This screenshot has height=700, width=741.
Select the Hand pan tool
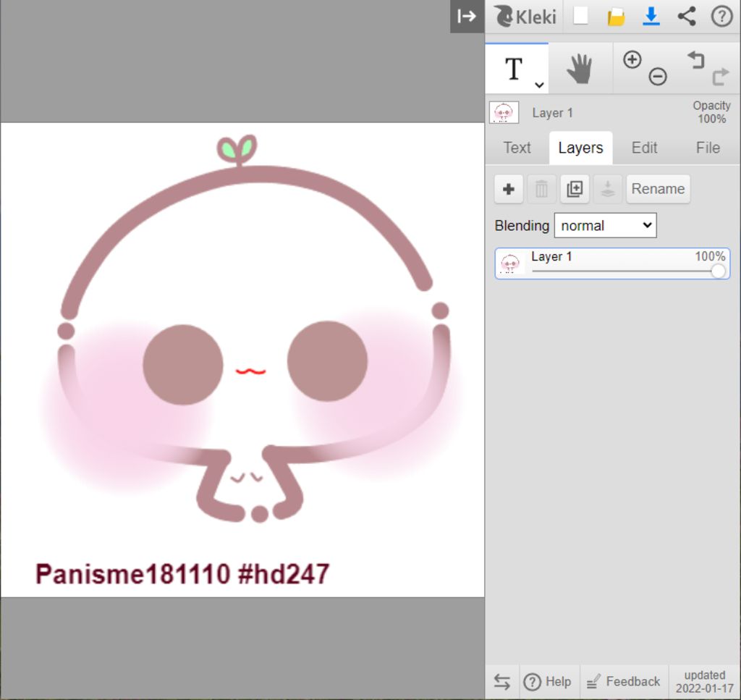point(580,69)
